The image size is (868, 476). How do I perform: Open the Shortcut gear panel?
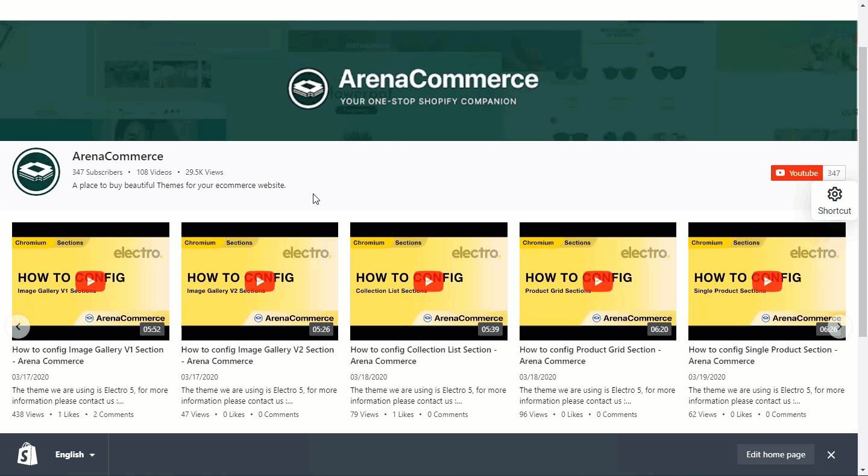[834, 201]
